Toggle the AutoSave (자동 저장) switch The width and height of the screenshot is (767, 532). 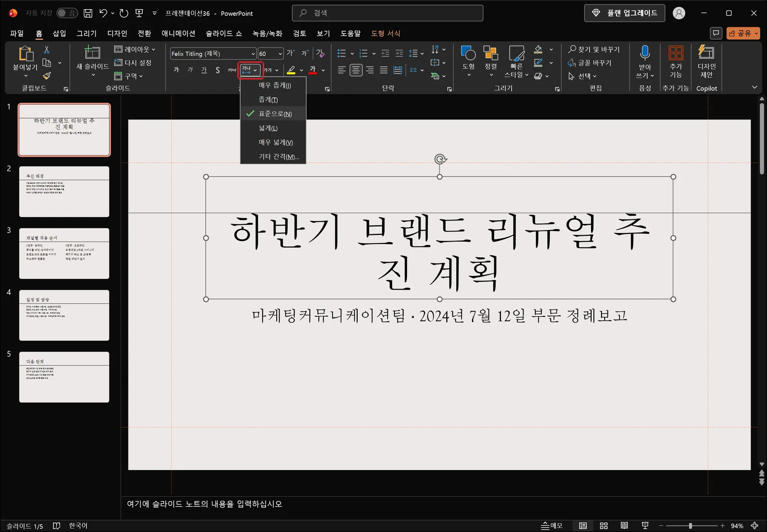tap(67, 13)
